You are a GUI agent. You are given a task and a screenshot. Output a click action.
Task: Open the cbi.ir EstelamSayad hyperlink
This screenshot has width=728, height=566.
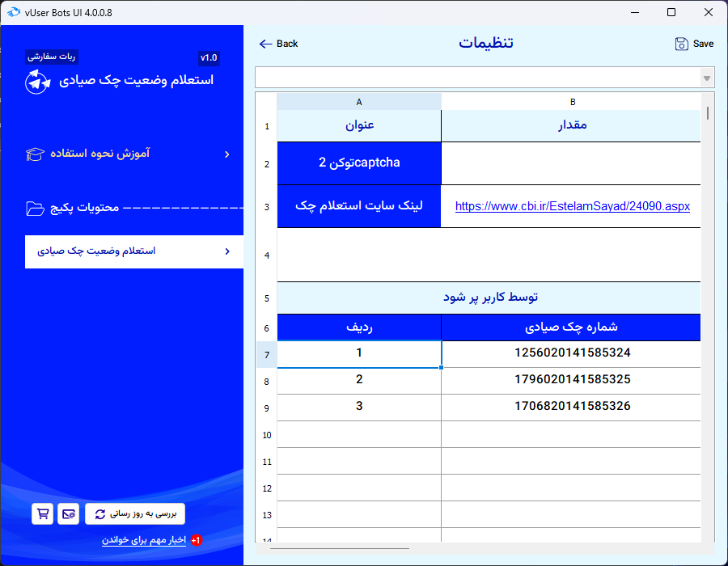pos(573,206)
